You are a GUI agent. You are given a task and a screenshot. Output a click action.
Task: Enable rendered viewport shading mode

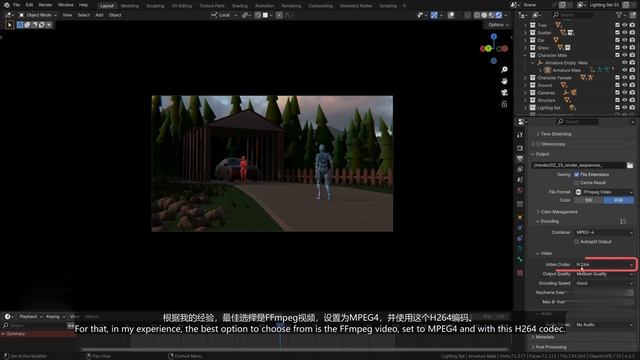499,15
